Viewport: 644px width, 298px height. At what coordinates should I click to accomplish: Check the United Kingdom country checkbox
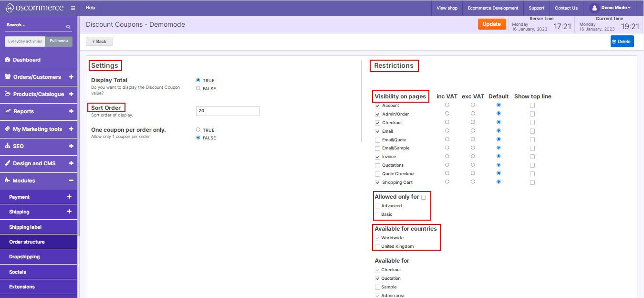[x=378, y=246]
